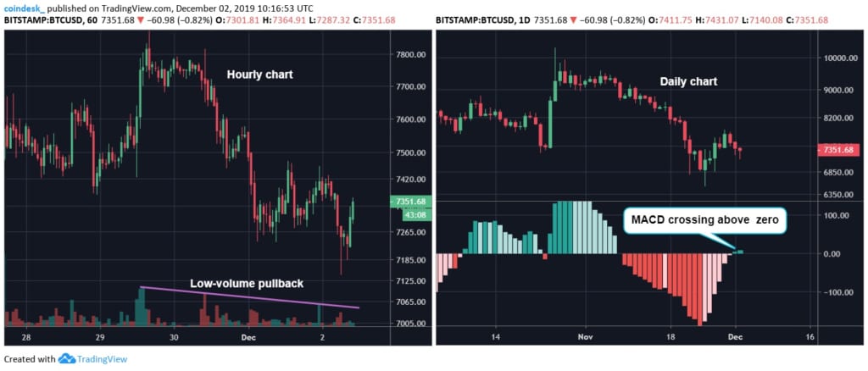
Task: Click the "Nov" date marker on daily time axis
Action: [x=584, y=335]
